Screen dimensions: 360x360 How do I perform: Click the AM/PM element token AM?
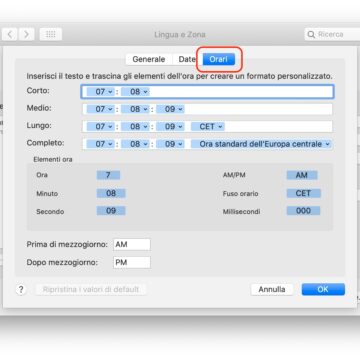[x=302, y=175]
